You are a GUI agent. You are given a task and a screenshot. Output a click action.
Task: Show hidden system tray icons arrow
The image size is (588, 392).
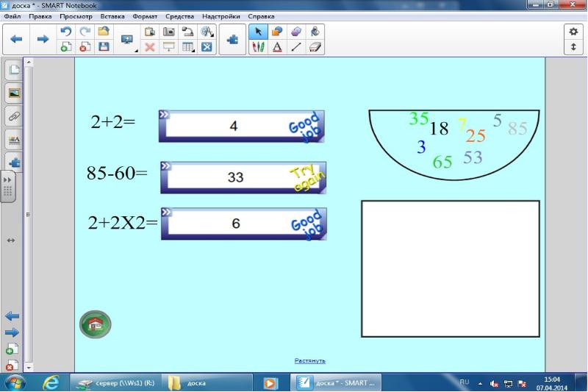pos(481,383)
